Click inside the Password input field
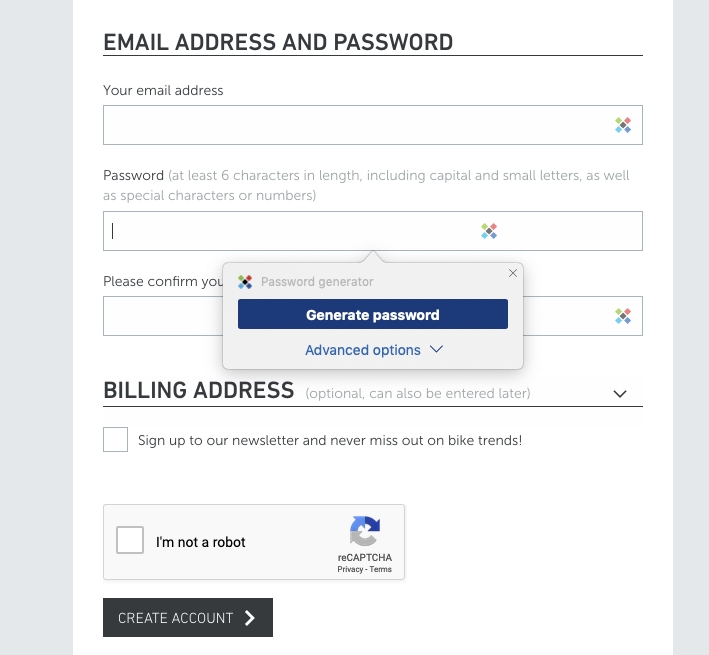The height and width of the screenshot is (655, 709). coord(373,231)
